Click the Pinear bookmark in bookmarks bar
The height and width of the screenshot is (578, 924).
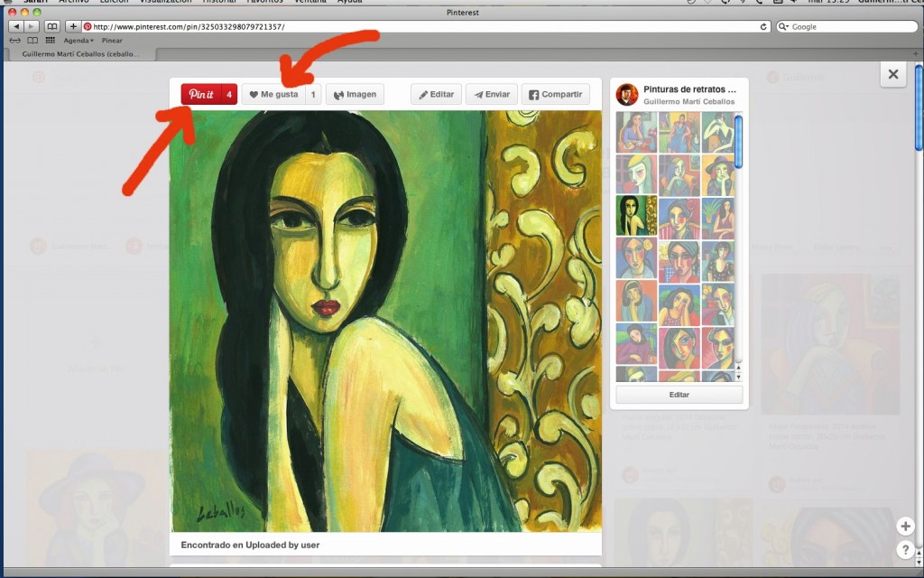coord(112,41)
